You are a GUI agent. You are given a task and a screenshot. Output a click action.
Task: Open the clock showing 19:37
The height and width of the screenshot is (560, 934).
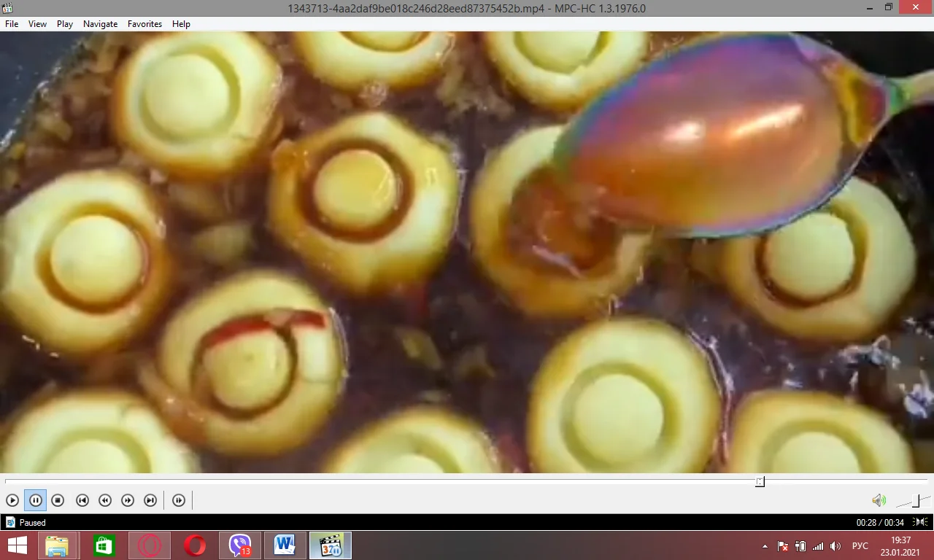901,545
